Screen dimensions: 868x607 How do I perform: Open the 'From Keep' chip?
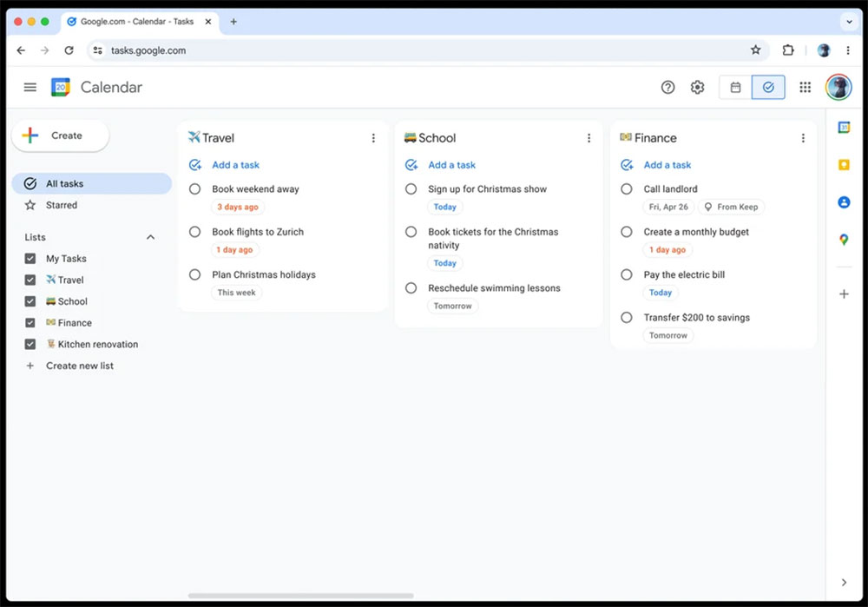pyautogui.click(x=731, y=208)
